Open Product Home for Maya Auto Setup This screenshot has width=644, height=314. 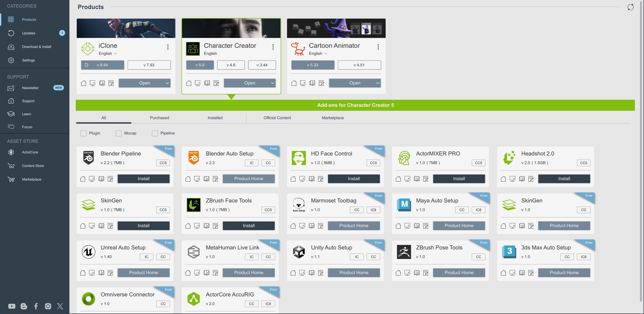click(459, 226)
